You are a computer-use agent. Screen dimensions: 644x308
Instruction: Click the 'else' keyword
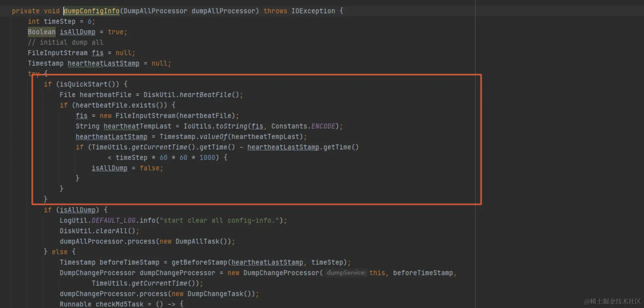60,252
